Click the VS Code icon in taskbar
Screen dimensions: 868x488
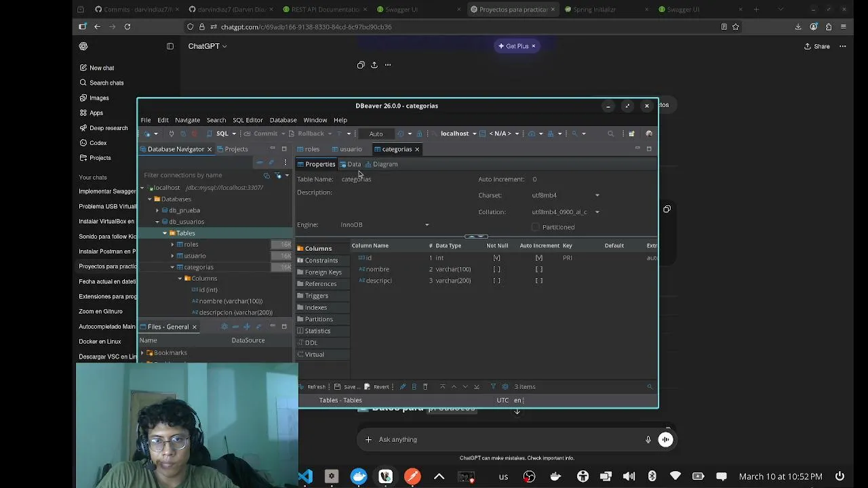pos(306,476)
